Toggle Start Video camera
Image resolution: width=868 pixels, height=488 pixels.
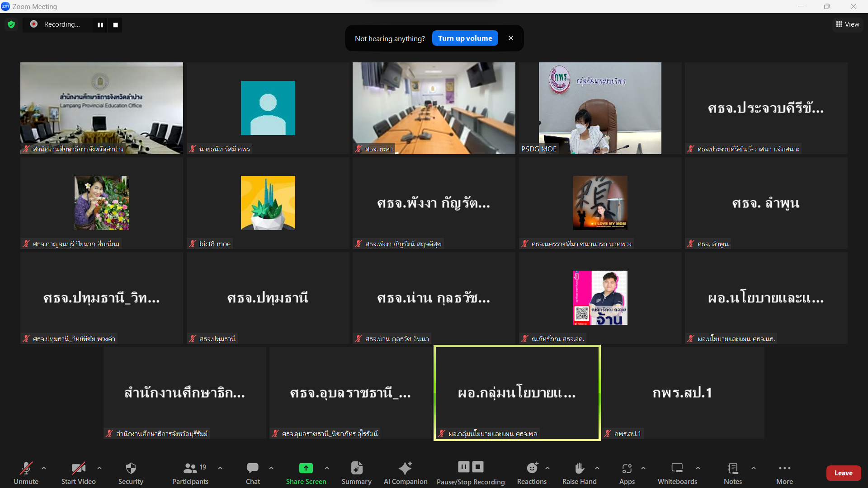[79, 468]
